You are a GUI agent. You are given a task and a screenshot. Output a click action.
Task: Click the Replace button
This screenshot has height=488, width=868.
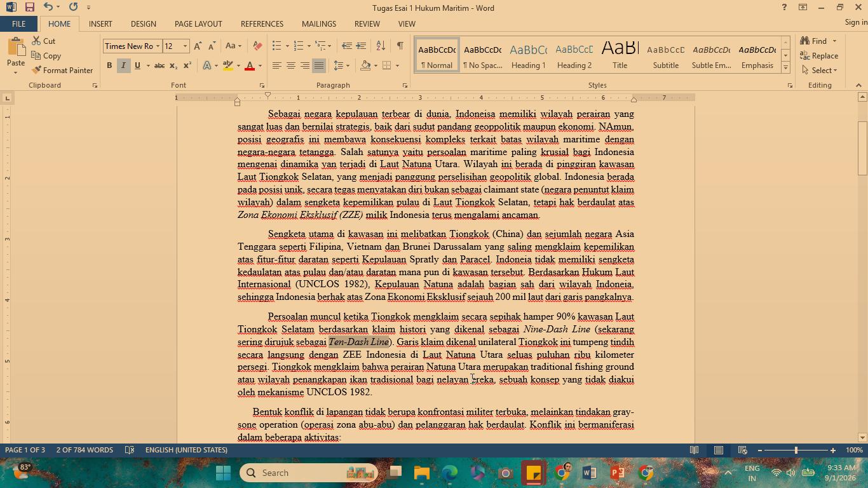[820, 56]
